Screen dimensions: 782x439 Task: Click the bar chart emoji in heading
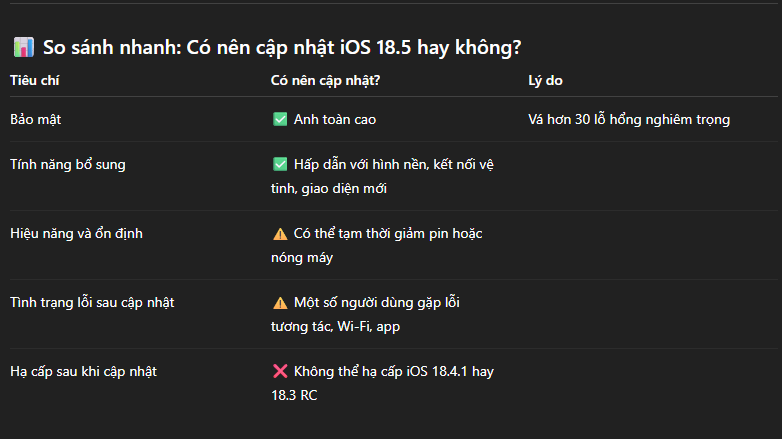[23, 47]
